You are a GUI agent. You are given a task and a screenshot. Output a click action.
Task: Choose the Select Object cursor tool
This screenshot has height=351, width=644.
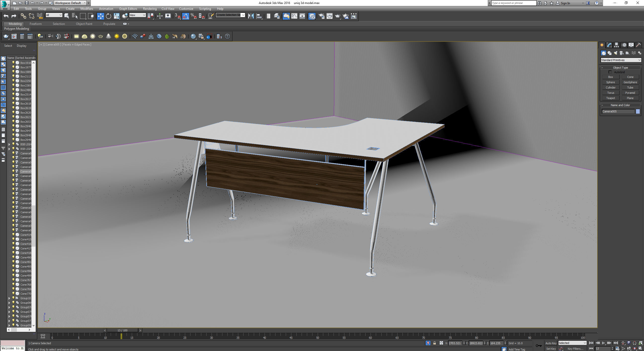[67, 16]
